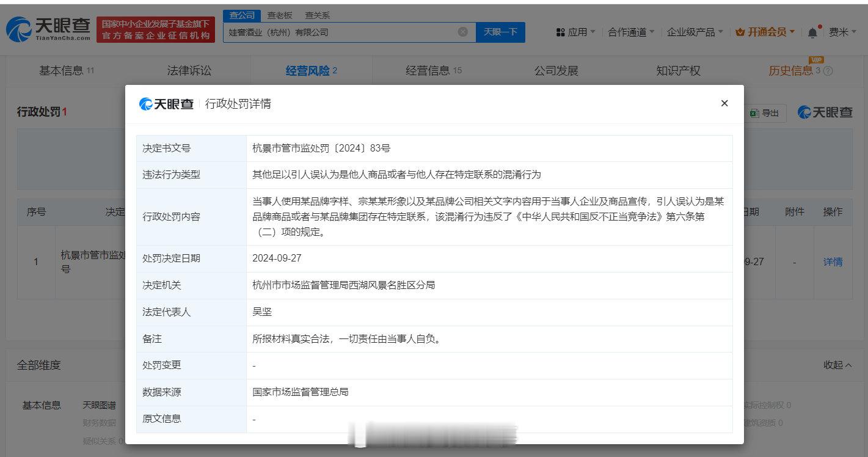
Task: Collapse the 全部维度 section with 收起
Action: click(x=837, y=365)
